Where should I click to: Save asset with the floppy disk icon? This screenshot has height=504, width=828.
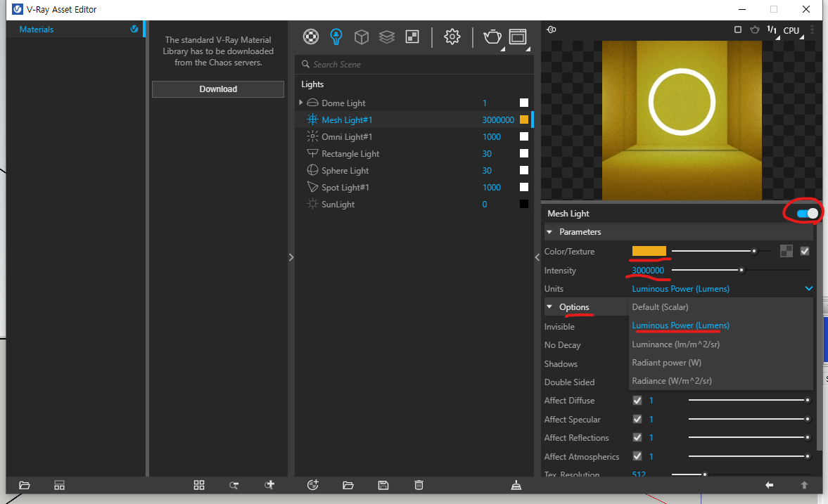pyautogui.click(x=383, y=485)
